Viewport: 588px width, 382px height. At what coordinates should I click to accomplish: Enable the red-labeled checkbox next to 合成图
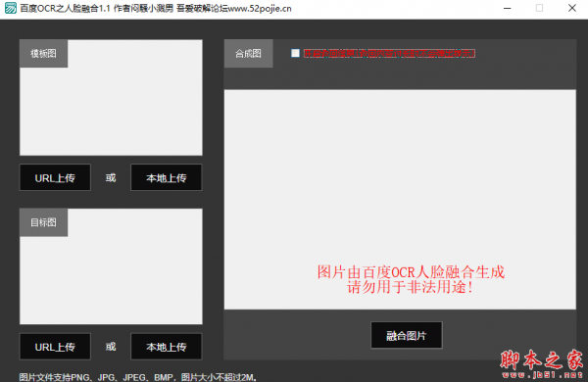[x=296, y=53]
